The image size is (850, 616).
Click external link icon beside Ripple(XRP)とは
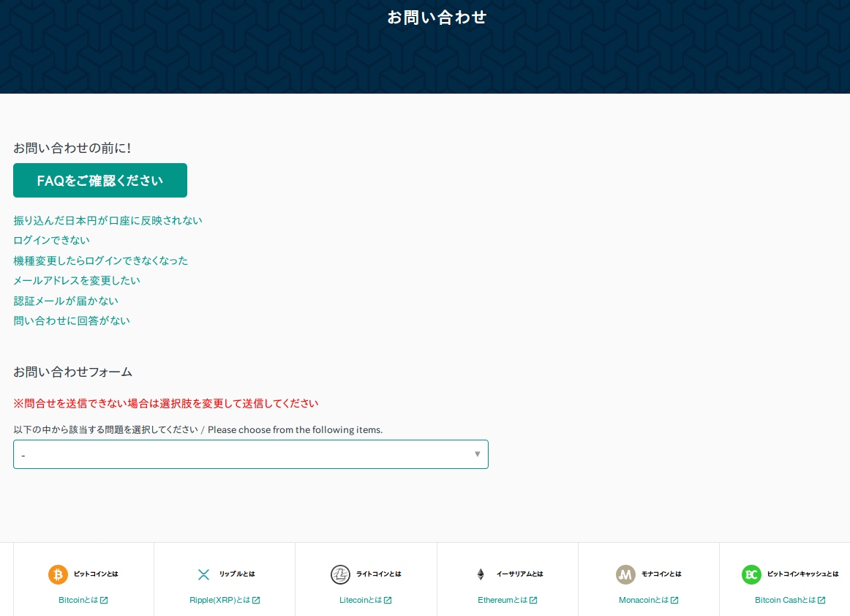pyautogui.click(x=257, y=601)
